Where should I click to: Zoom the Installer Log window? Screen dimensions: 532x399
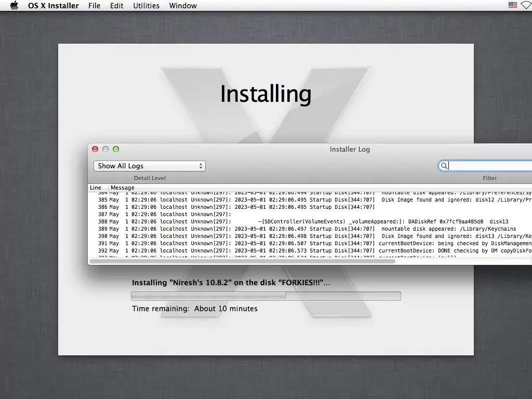[x=116, y=149]
